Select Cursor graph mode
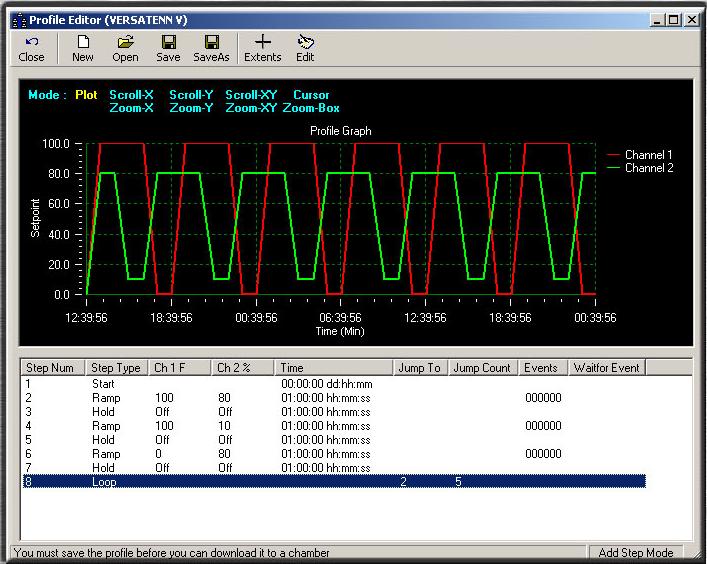 [311, 95]
